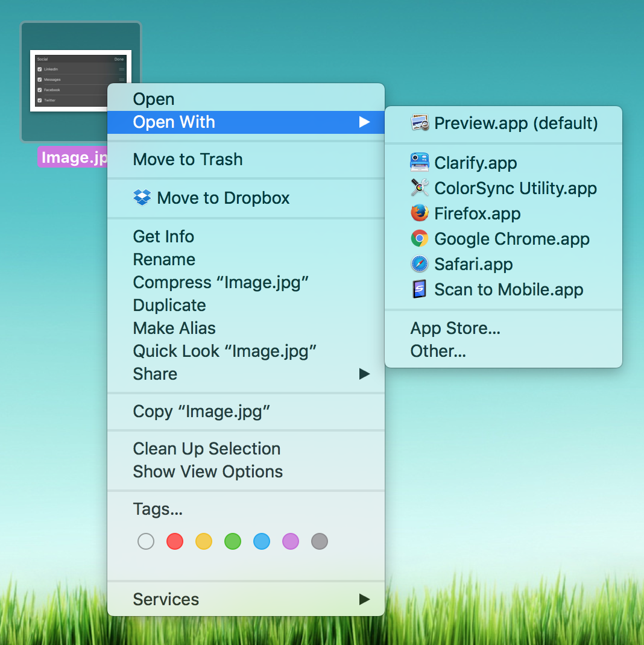
Task: Apply the green tag color
Action: [233, 541]
